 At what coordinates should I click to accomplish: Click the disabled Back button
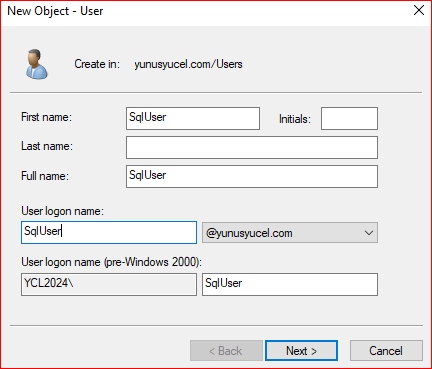tap(226, 351)
